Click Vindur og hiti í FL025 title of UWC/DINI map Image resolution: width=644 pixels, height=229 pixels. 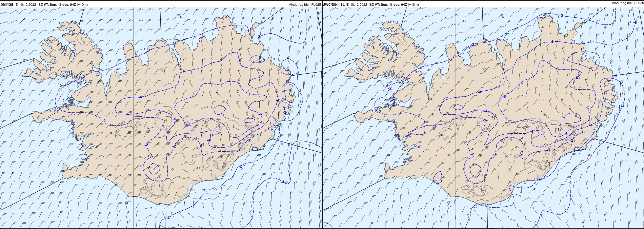pos(627,3)
